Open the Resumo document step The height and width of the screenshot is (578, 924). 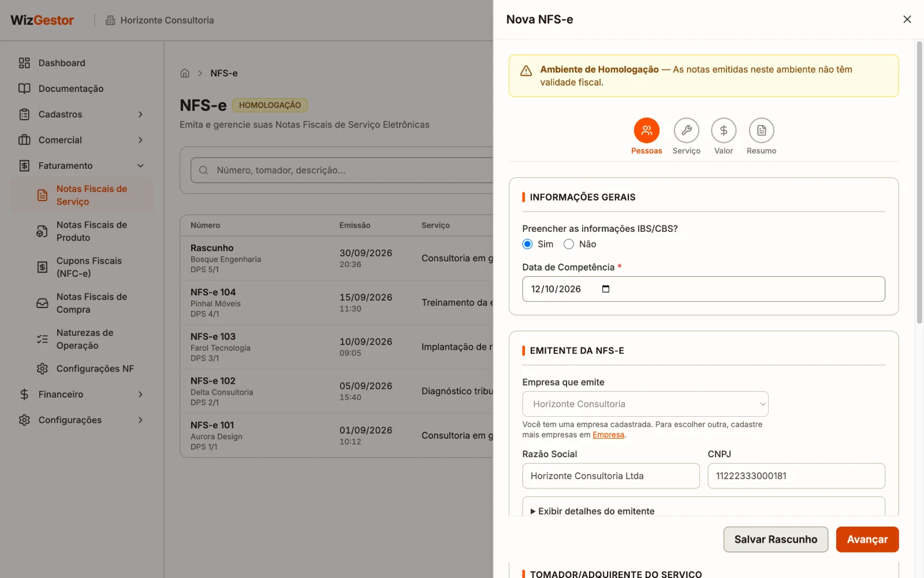click(x=761, y=131)
